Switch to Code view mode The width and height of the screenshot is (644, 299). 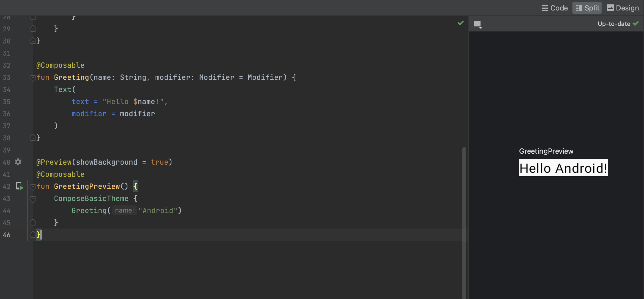(x=555, y=8)
